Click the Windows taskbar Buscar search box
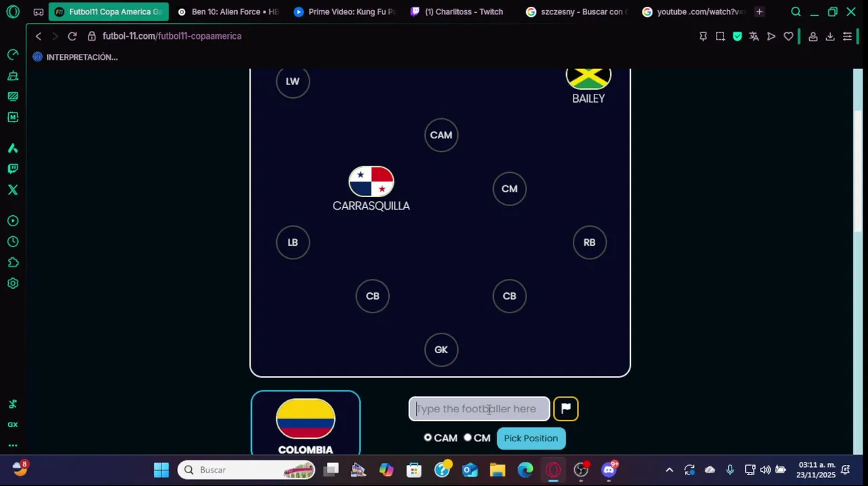 click(247, 470)
